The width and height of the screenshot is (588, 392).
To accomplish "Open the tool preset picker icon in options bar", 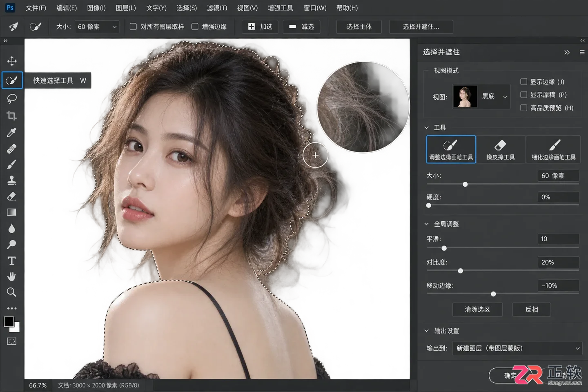I will click(13, 27).
